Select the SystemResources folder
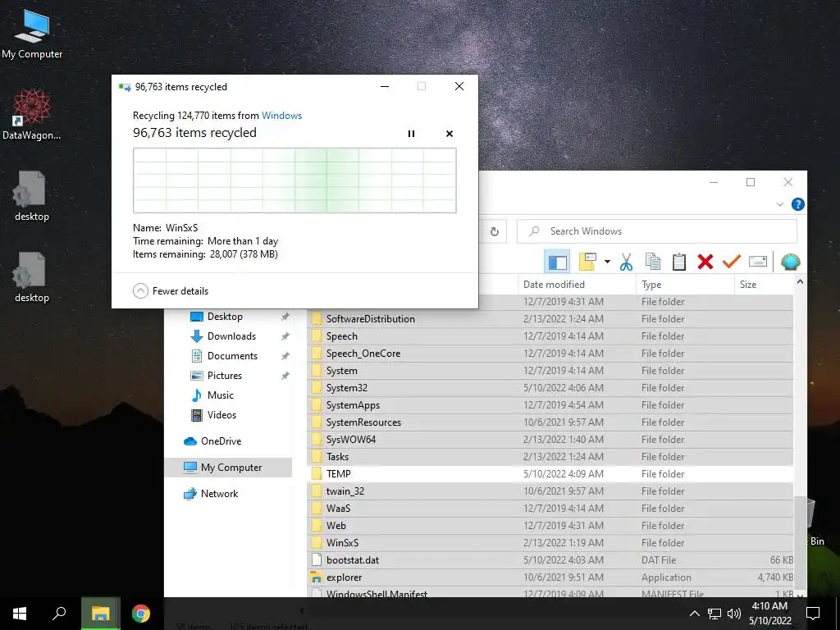 coord(551,422)
